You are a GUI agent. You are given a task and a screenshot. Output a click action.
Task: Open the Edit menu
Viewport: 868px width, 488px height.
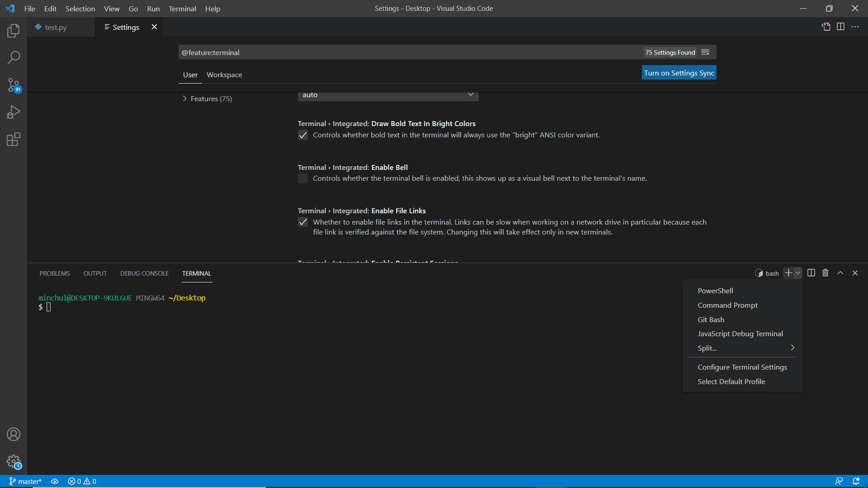tap(50, 9)
